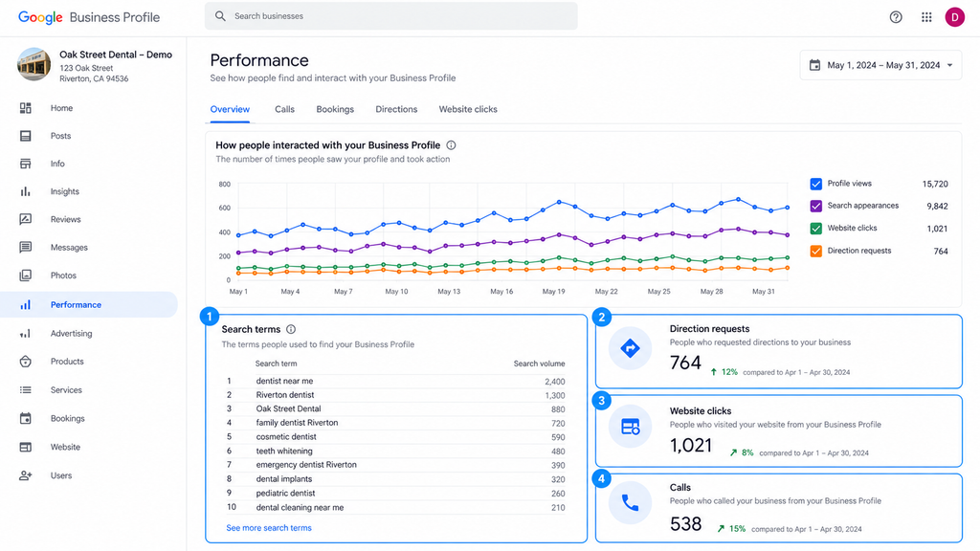Click the Products basket icon
The height and width of the screenshot is (551, 980).
click(x=26, y=362)
